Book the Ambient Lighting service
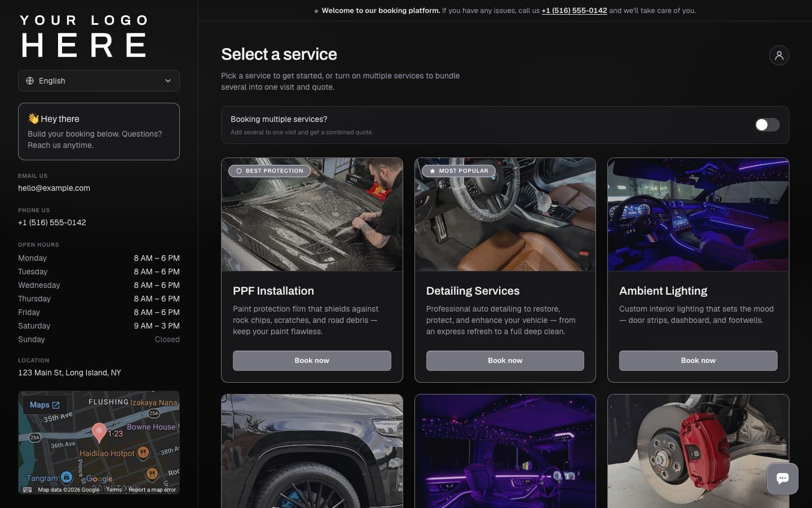 pyautogui.click(x=698, y=361)
